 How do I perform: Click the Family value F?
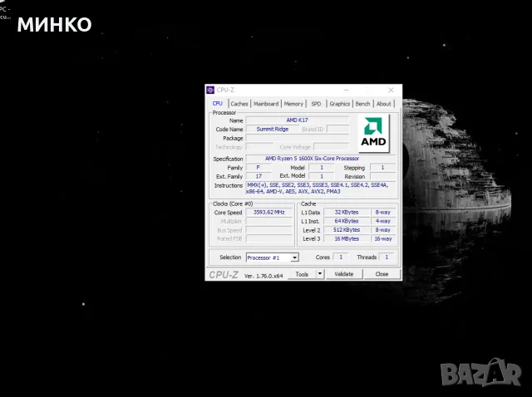click(x=259, y=168)
